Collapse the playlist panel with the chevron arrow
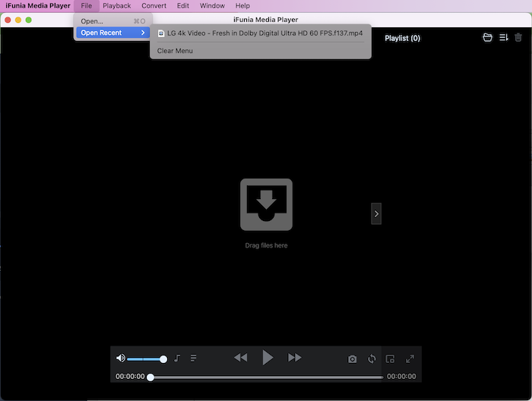Viewport: 532px width, 401px height. coord(376,214)
